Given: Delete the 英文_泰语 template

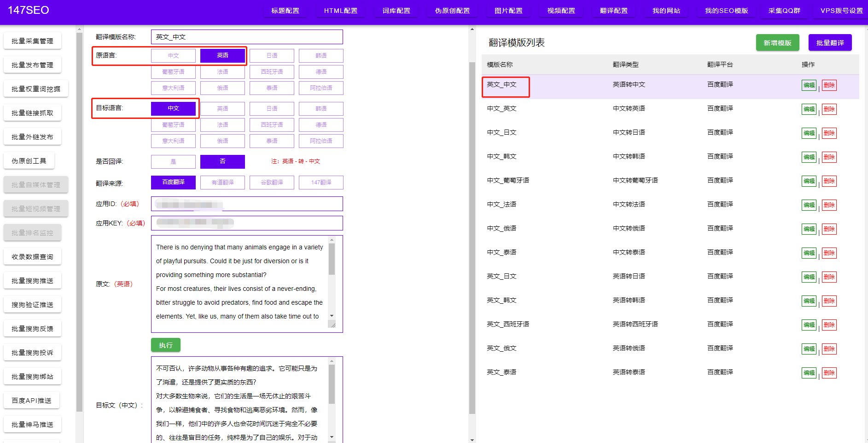Looking at the screenshot, I should point(829,372).
